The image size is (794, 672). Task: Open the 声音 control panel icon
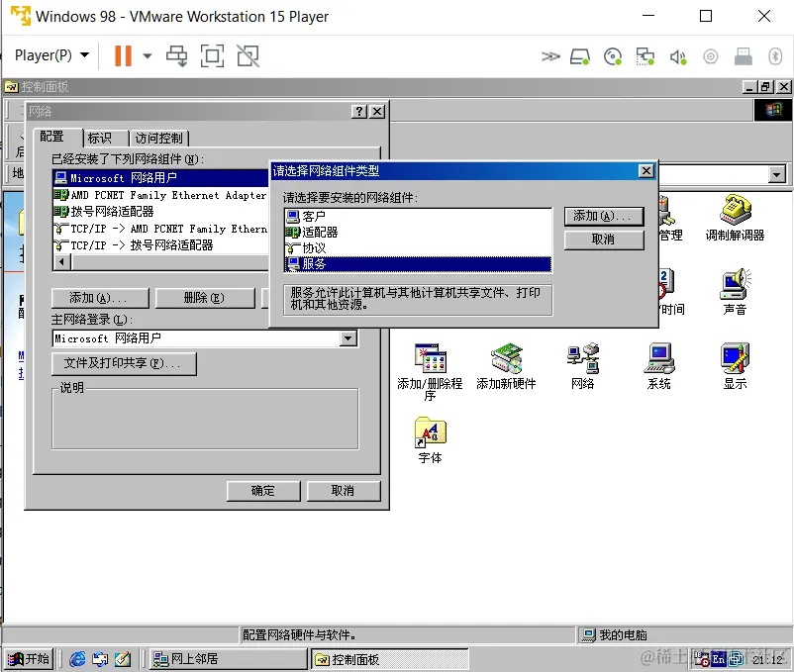coord(735,292)
